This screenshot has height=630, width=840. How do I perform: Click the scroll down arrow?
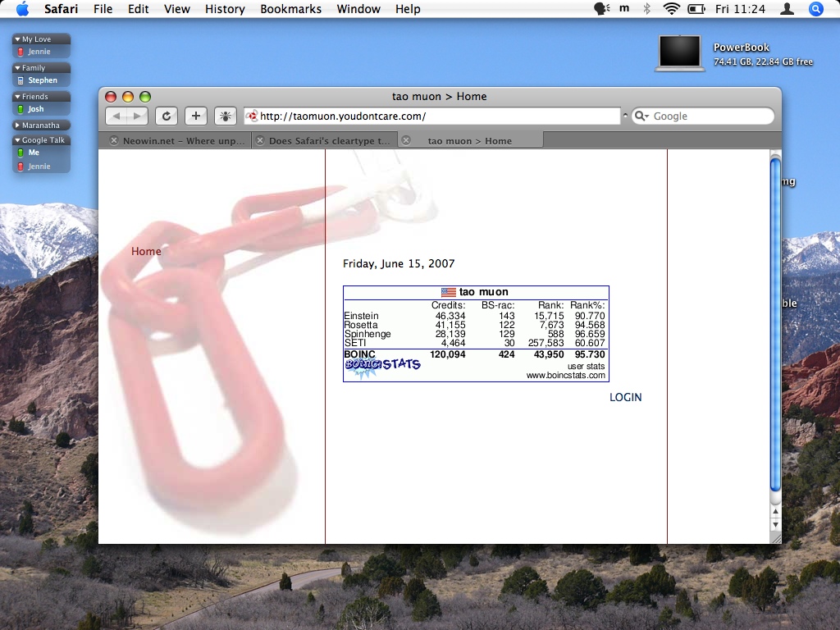point(775,525)
